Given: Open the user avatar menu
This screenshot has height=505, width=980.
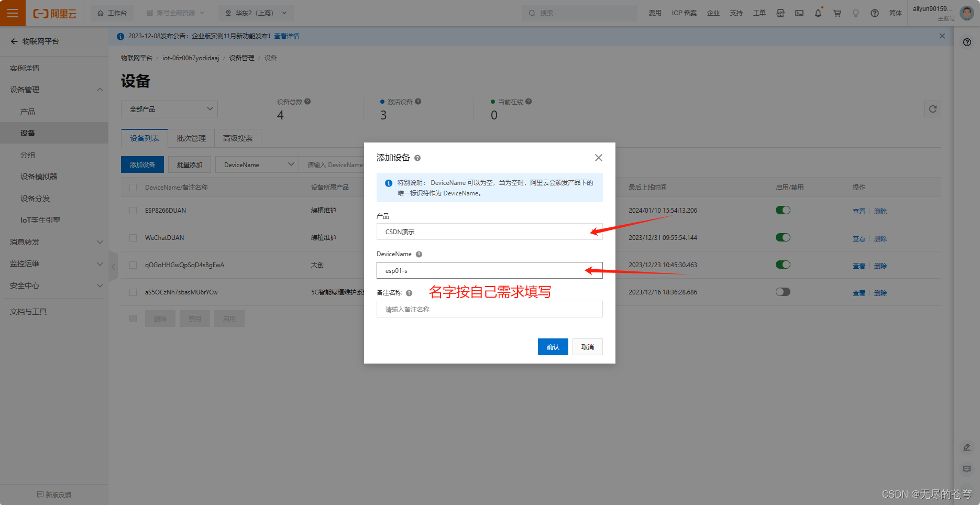Looking at the screenshot, I should [966, 13].
